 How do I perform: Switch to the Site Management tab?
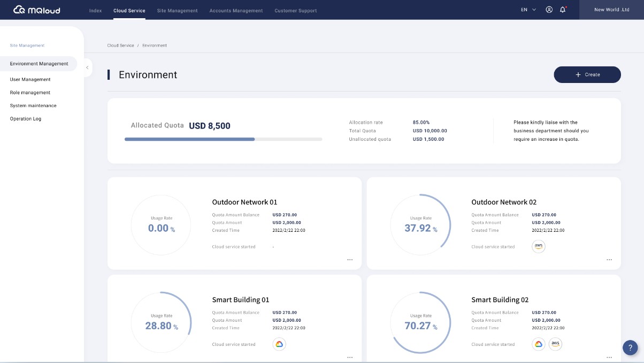(177, 11)
